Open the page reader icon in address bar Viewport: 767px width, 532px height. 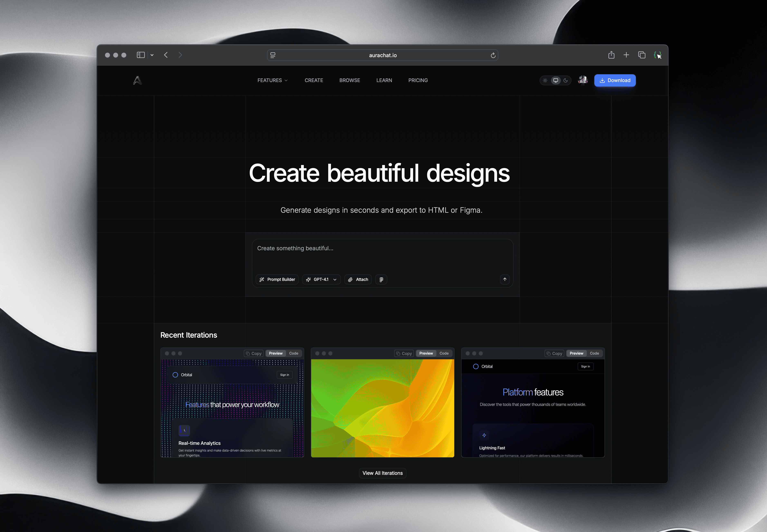pyautogui.click(x=273, y=55)
